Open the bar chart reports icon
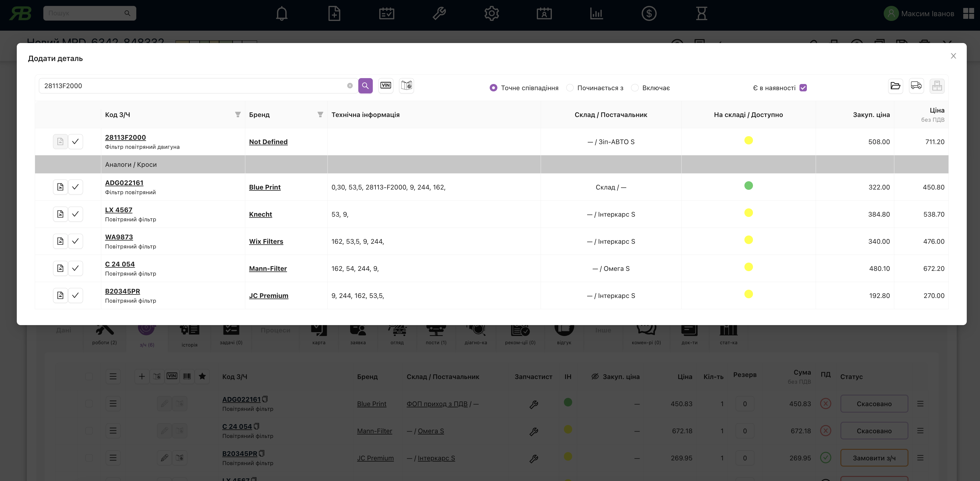This screenshot has width=980, height=481. point(597,14)
